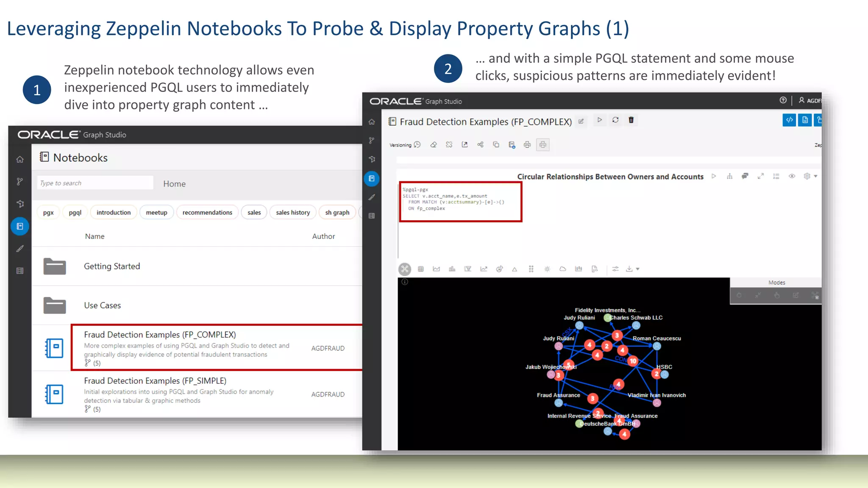
Task: Run all paragraphs with the notebook play button
Action: click(599, 120)
